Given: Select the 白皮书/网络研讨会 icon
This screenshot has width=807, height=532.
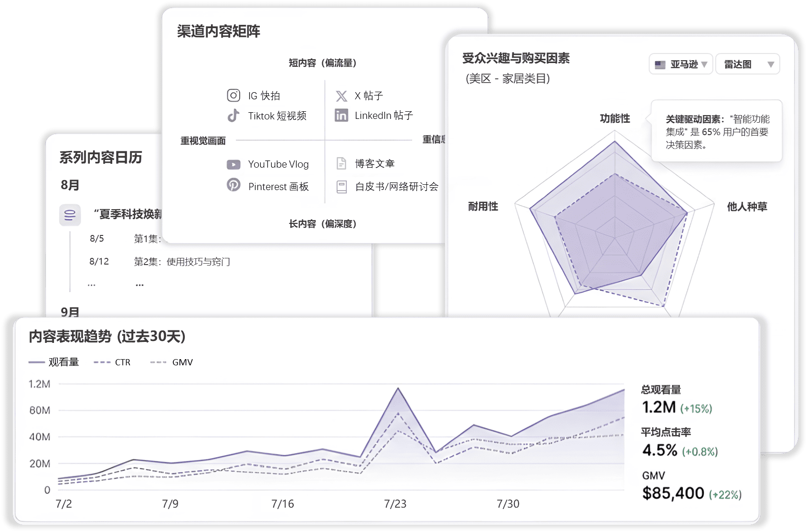Looking at the screenshot, I should click(x=341, y=187).
